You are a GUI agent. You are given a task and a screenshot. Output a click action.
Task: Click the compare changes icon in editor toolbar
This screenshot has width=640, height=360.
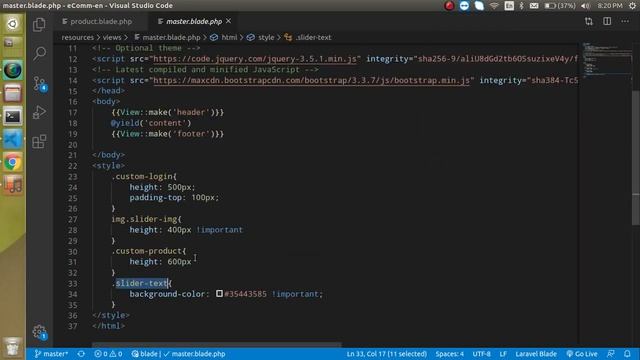pos(589,21)
